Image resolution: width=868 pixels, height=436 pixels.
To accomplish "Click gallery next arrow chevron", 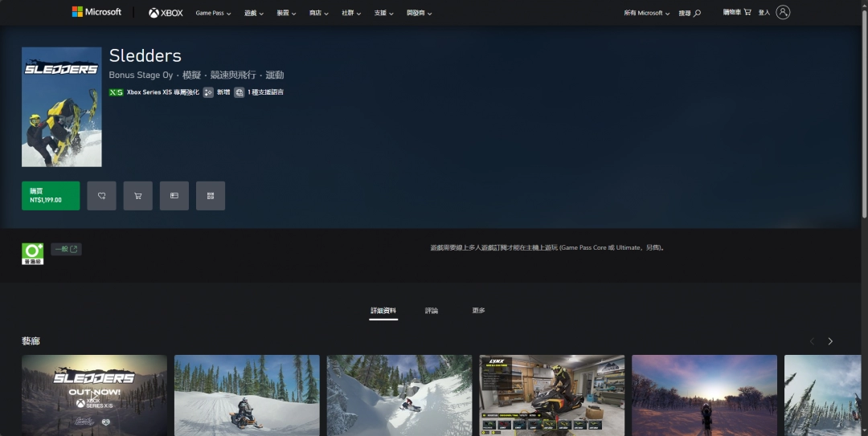I will click(x=830, y=341).
